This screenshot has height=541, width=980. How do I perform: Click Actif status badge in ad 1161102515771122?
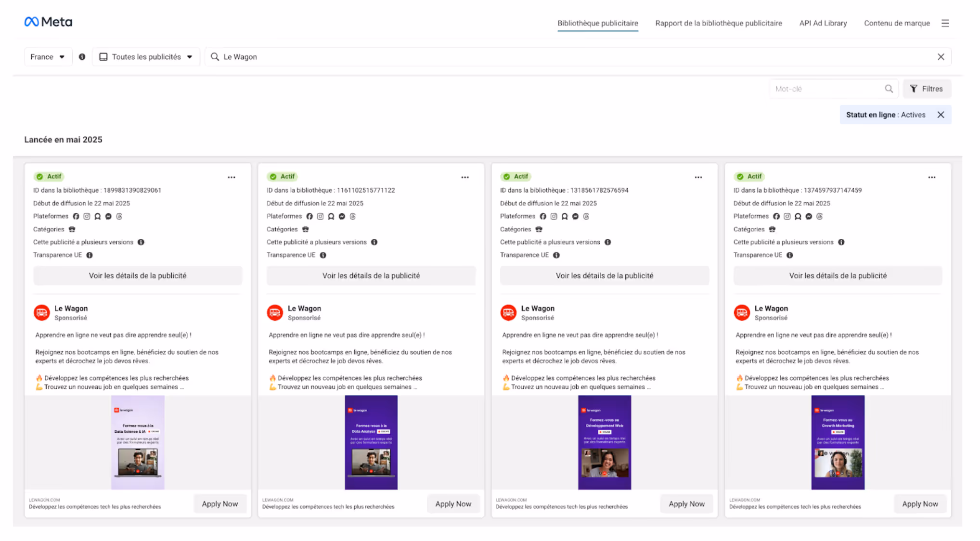click(282, 177)
